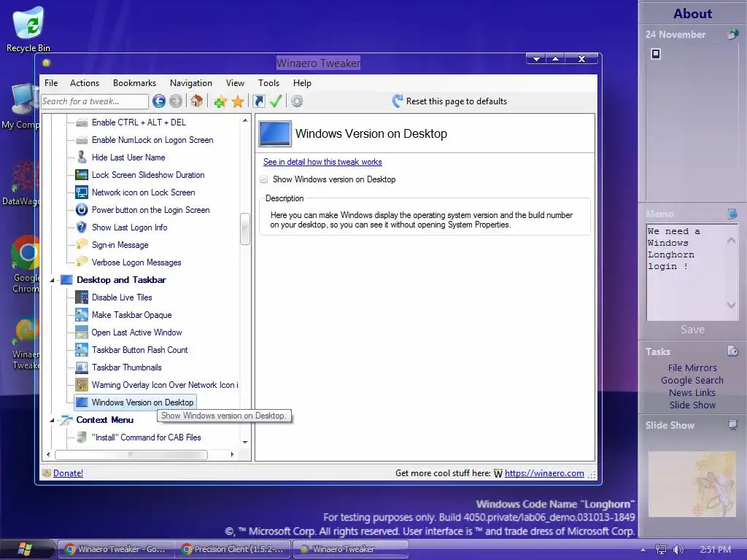Open the Bookmarks menu

[x=134, y=83]
